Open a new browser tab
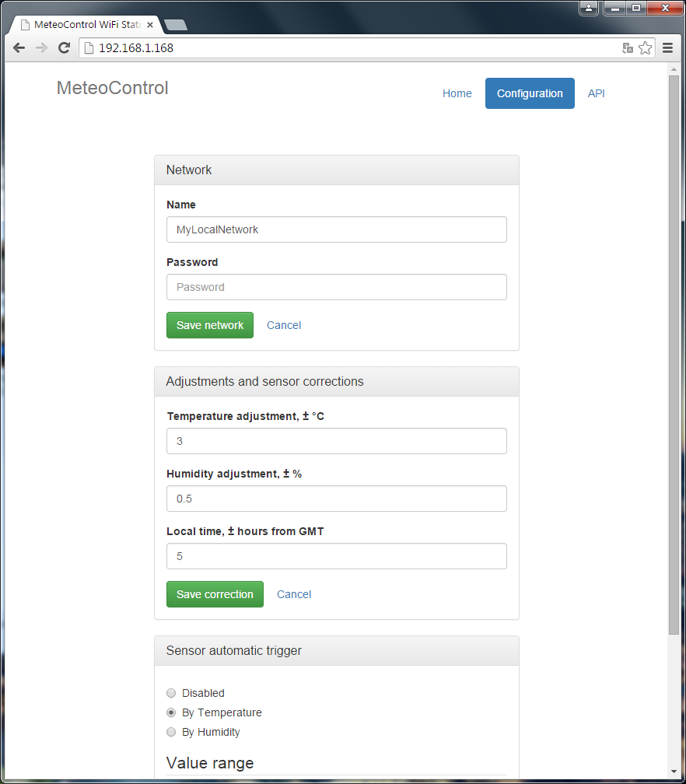686x784 pixels. pyautogui.click(x=176, y=25)
